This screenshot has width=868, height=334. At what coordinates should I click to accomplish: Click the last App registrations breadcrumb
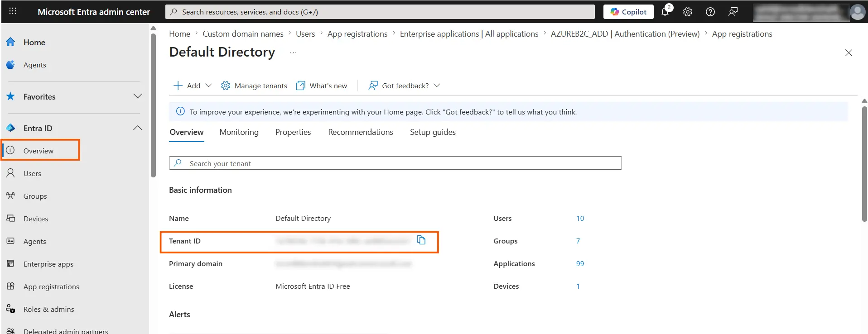click(x=742, y=34)
